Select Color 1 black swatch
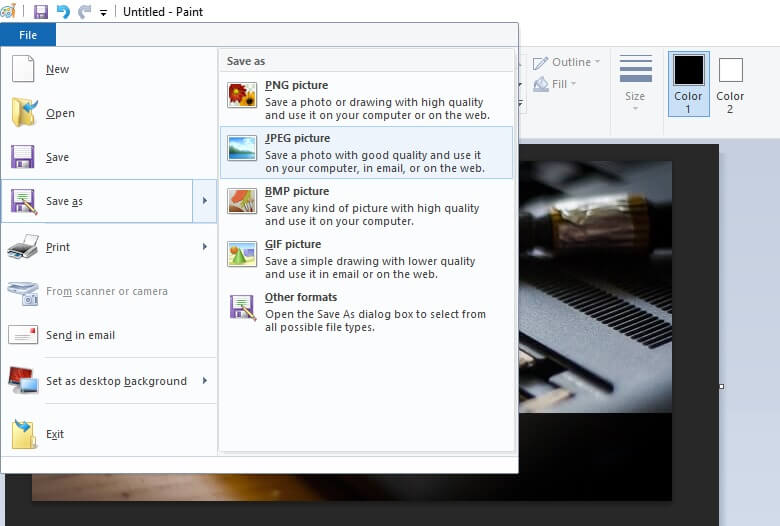Screen dimensions: 780x526 (688, 70)
